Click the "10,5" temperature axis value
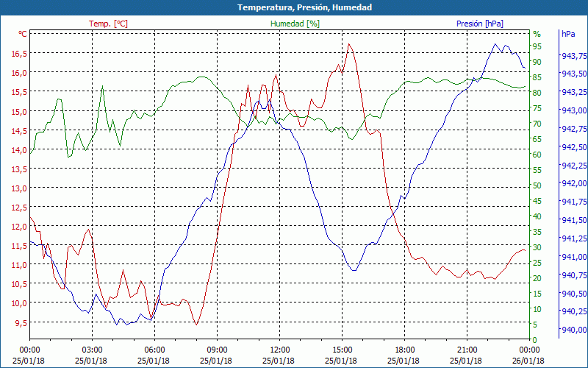 point(19,284)
